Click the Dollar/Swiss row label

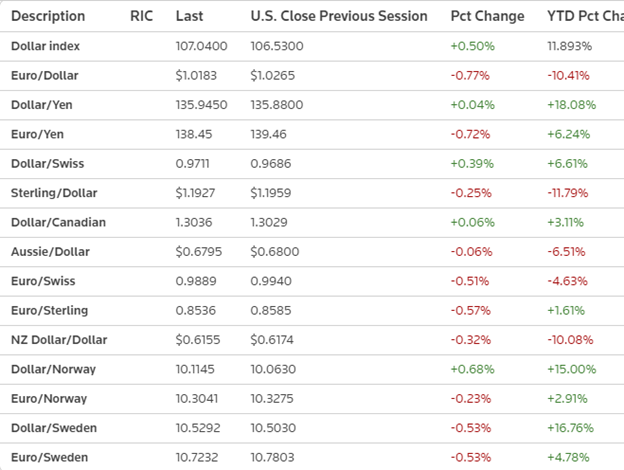[46, 164]
